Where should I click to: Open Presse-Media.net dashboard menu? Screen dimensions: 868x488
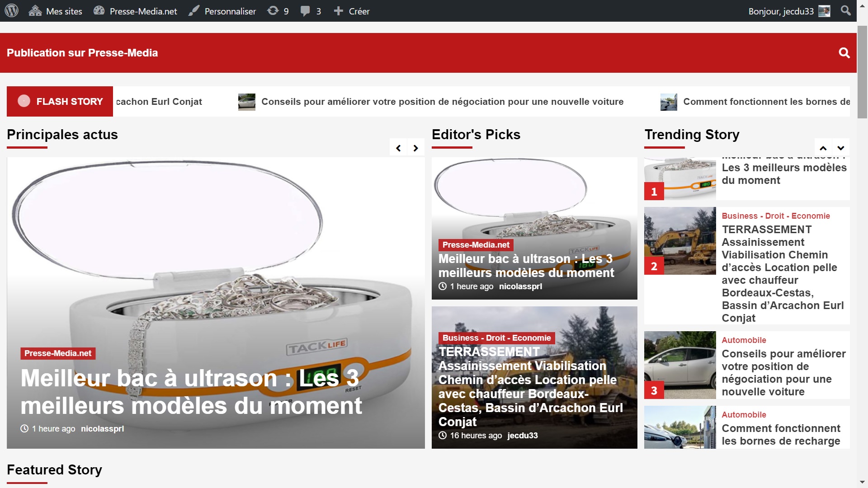tap(135, 11)
